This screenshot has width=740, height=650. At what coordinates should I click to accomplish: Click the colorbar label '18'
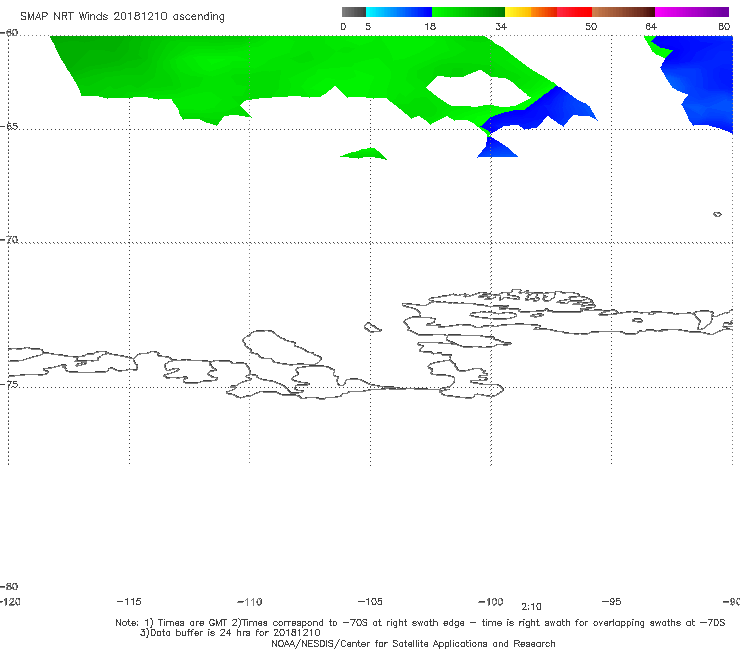click(x=430, y=26)
